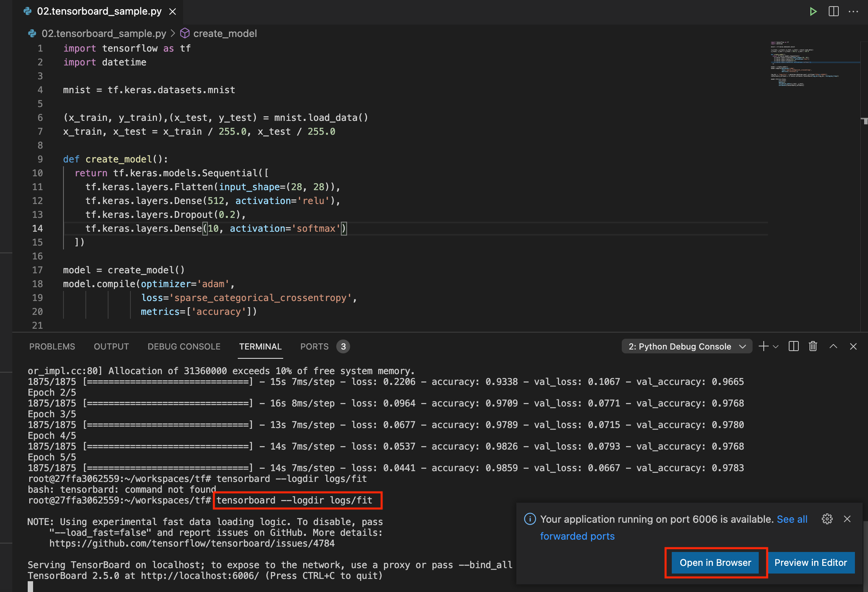Switch to the PORTS tab
The width and height of the screenshot is (868, 592).
[x=314, y=346]
